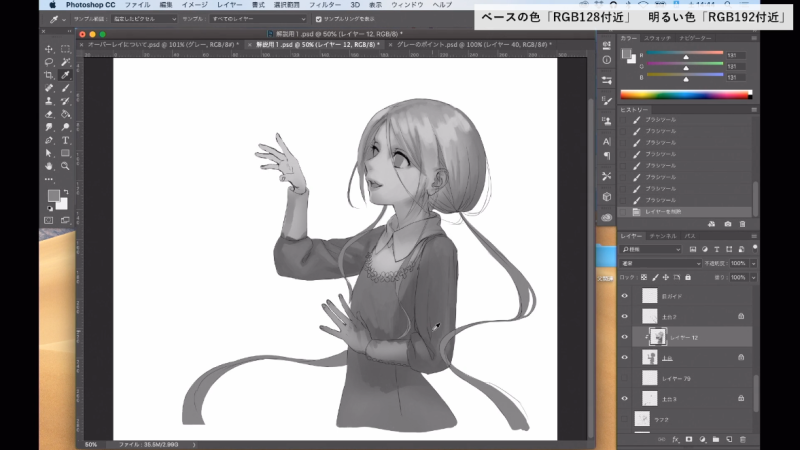Toggle the show sampling ring checkbox
The height and width of the screenshot is (450, 800).
point(319,19)
